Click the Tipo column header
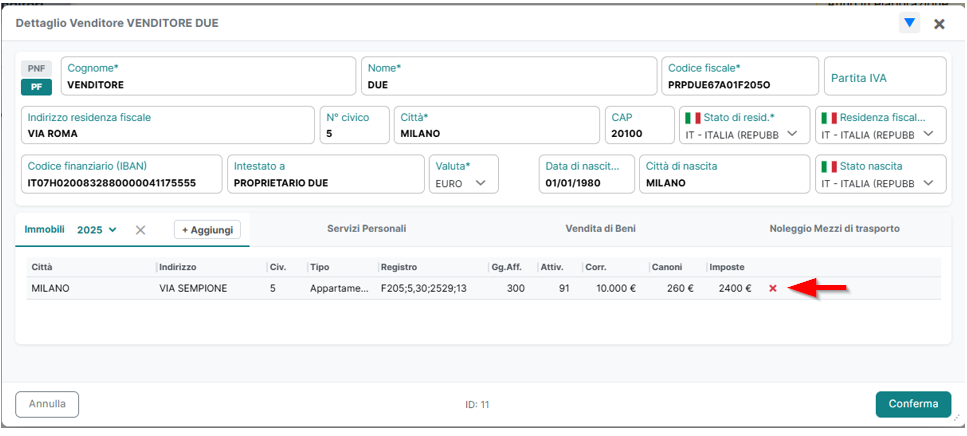The image size is (967, 436). click(x=319, y=268)
